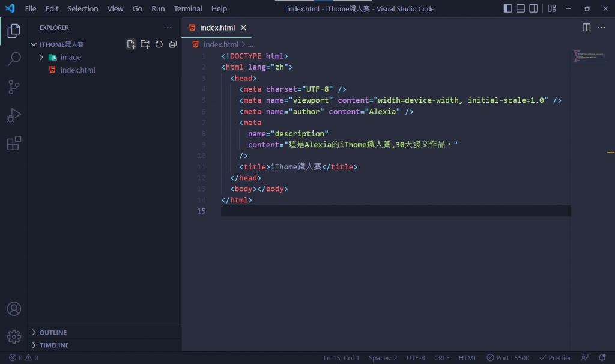Create a new file in ITHOME folder
The height and width of the screenshot is (364, 615).
tap(131, 44)
